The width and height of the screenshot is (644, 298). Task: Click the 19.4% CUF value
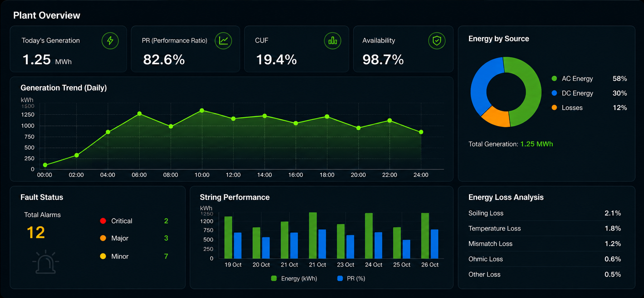click(x=276, y=60)
